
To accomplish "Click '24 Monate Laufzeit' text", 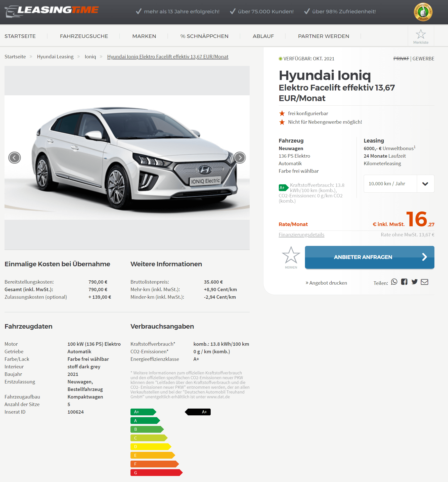I will tap(385, 156).
